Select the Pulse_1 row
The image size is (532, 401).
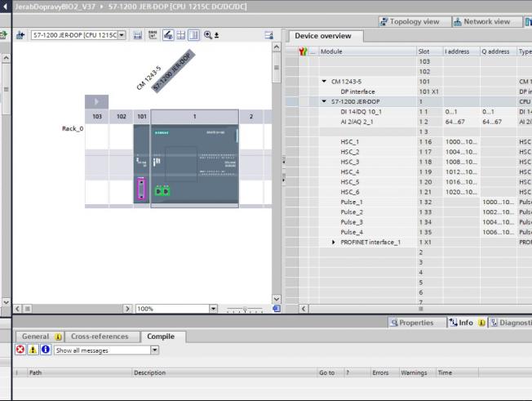[409, 202]
